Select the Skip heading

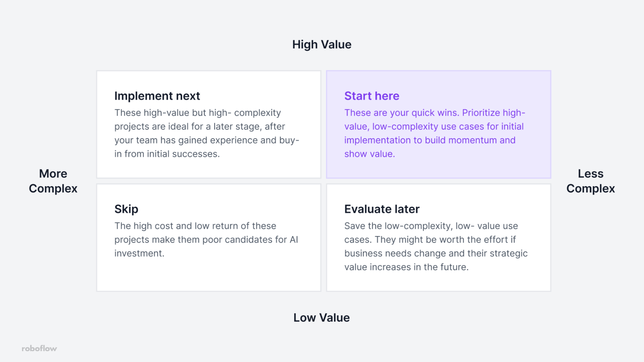pyautogui.click(x=126, y=209)
